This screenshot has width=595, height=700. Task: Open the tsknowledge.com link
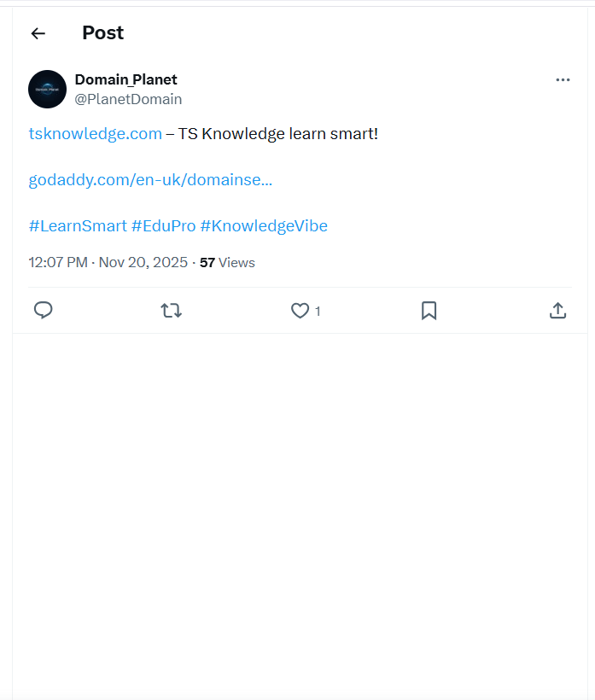point(95,134)
